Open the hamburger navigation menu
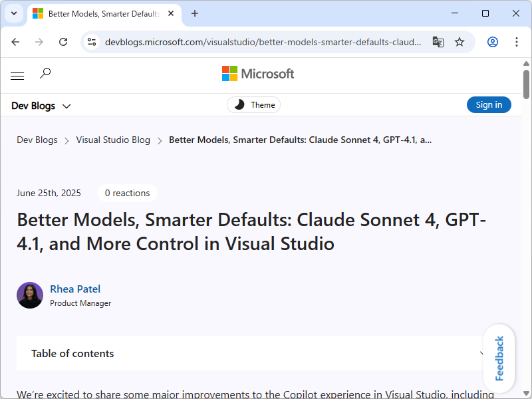This screenshot has height=399, width=532. [x=17, y=75]
